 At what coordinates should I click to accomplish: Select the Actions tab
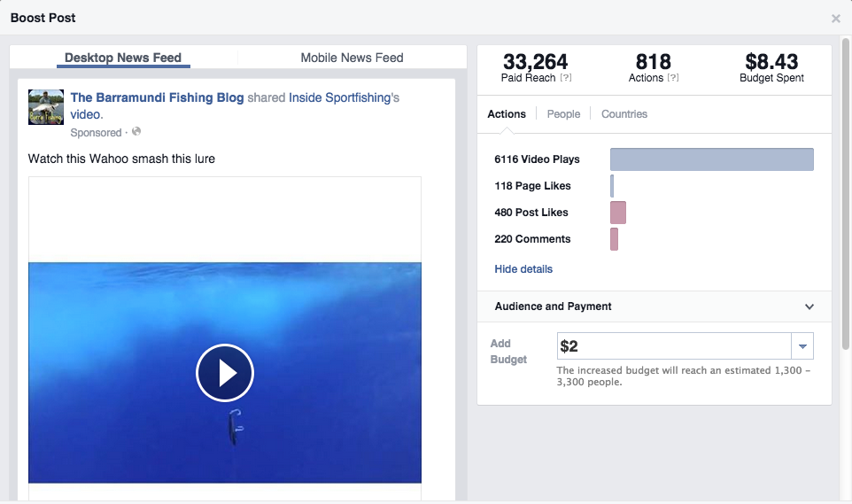507,114
